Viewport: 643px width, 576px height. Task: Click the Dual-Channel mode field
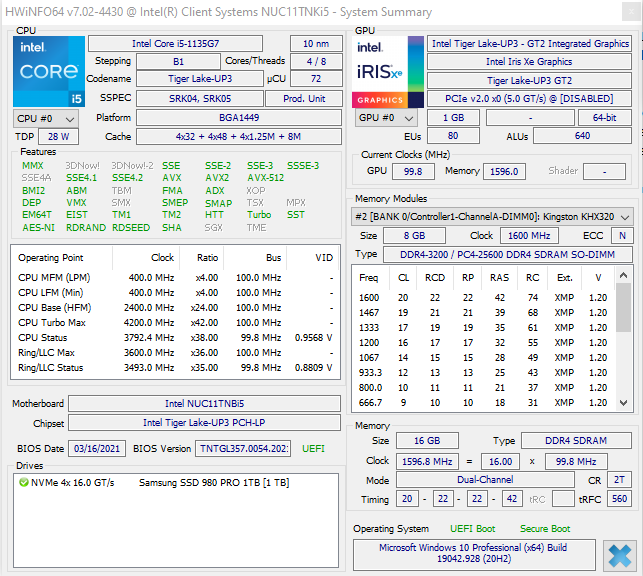click(x=485, y=480)
